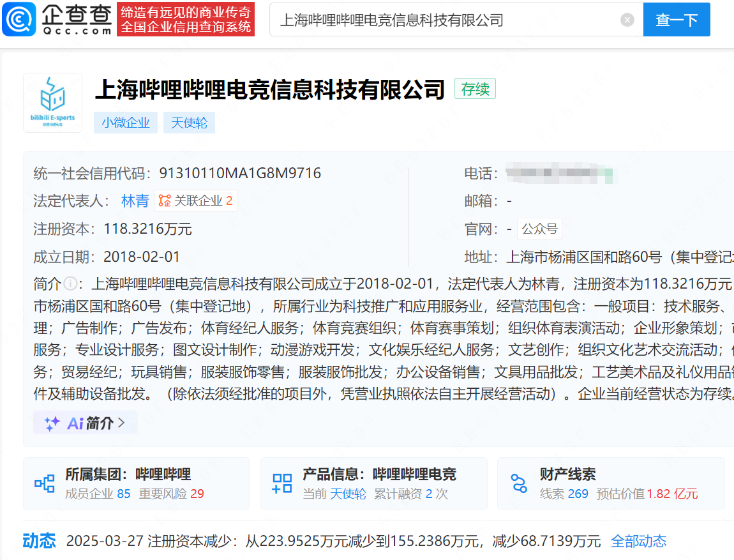Expand the AI 简介 summary
Screen dimensions: 734x560
86,423
